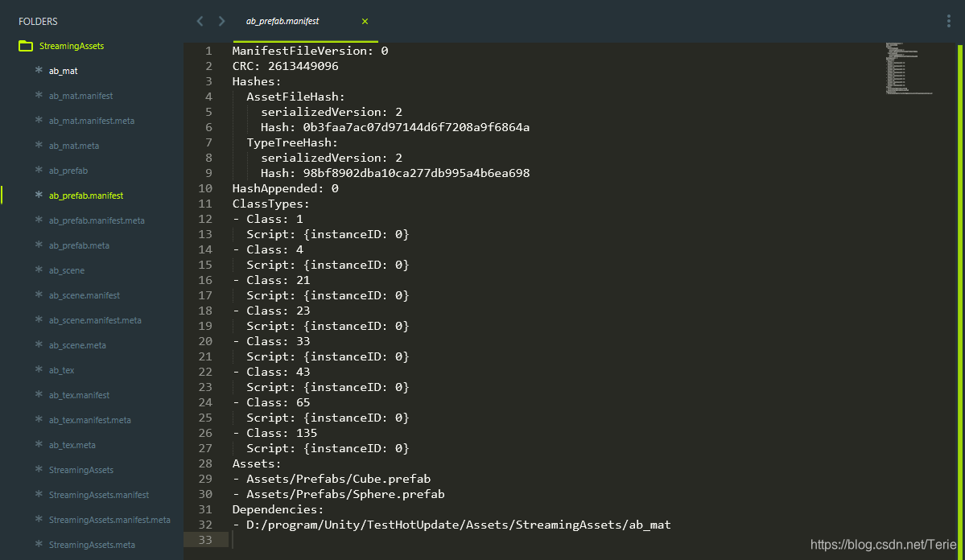Open ab_scene.manifest file

pyautogui.click(x=85, y=295)
